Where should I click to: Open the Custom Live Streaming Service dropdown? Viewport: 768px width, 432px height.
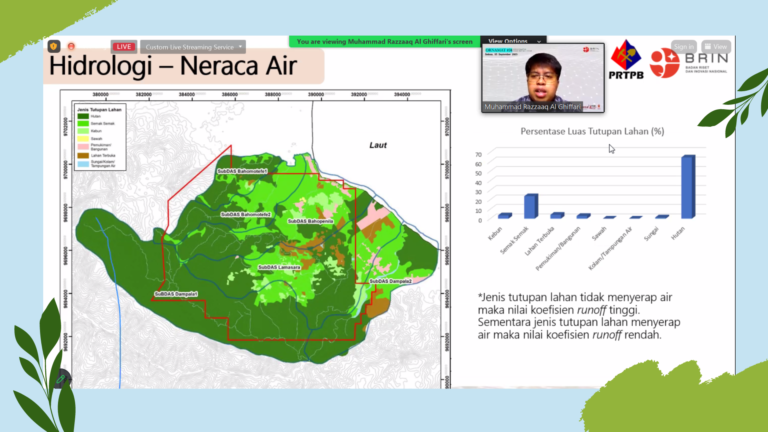tap(192, 47)
